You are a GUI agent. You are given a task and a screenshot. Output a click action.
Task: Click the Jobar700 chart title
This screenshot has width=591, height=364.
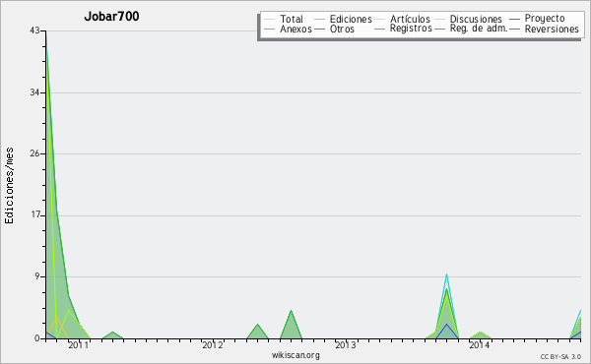111,16
